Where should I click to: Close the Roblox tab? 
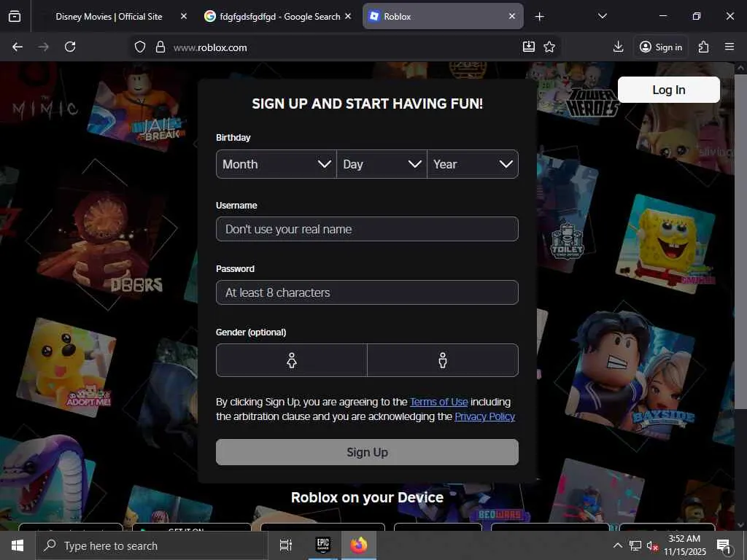tap(512, 16)
